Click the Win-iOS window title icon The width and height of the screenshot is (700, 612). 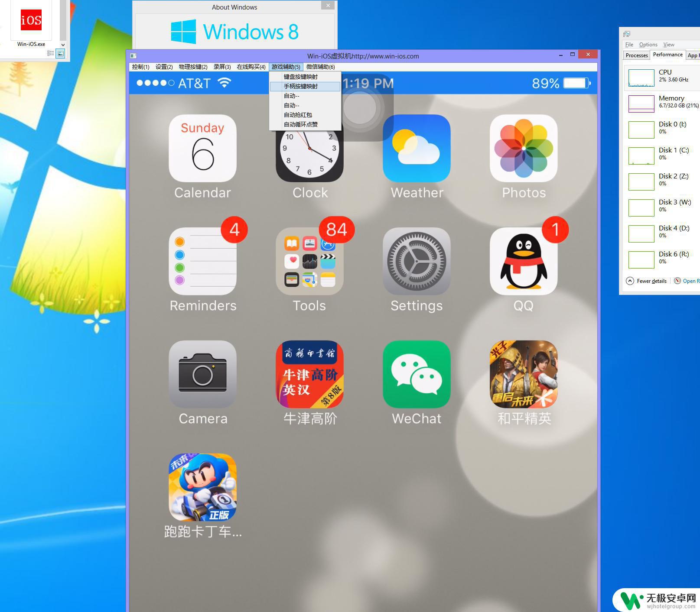pos(133,56)
